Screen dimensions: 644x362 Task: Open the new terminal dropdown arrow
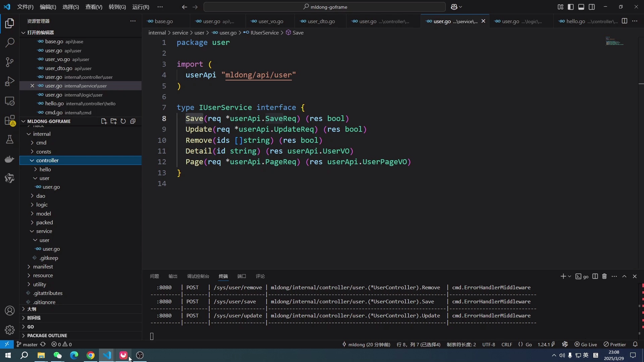[x=570, y=276]
